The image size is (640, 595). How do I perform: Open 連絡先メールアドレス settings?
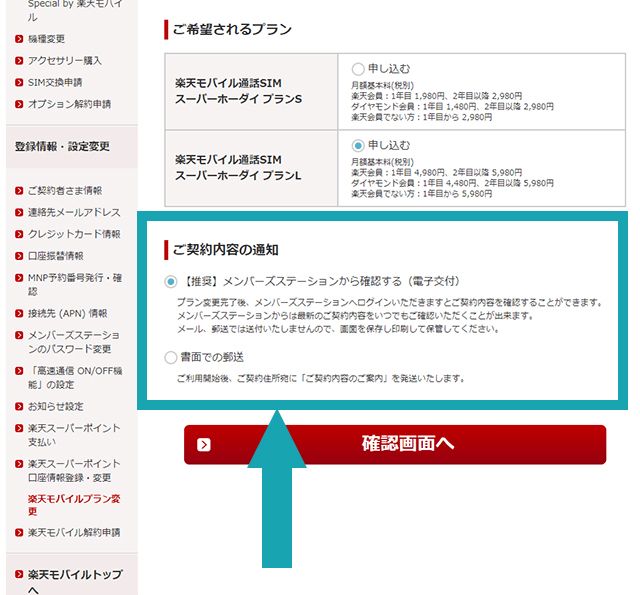tap(74, 212)
